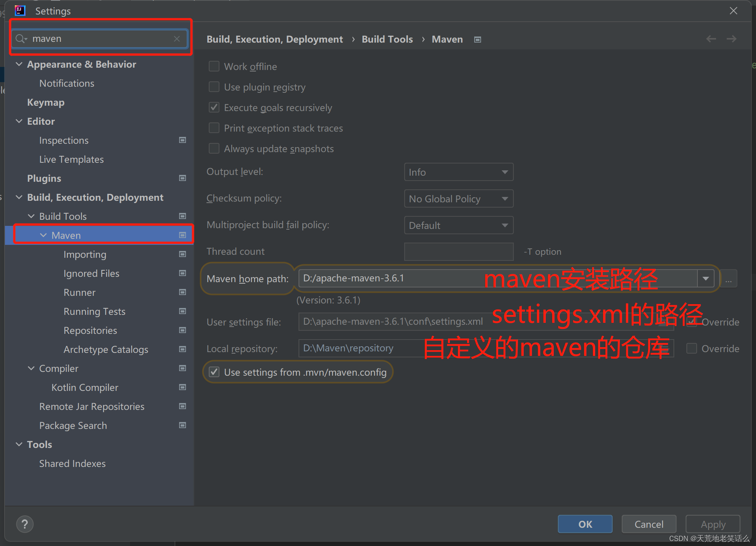Collapse the Build, Execution, Deployment section

[19, 197]
